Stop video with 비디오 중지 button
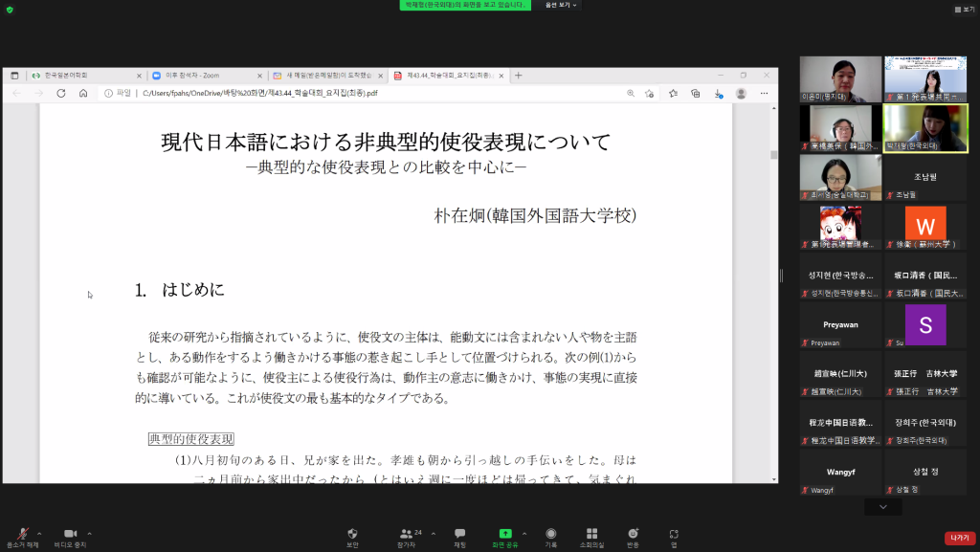The image size is (980, 552). point(70,538)
